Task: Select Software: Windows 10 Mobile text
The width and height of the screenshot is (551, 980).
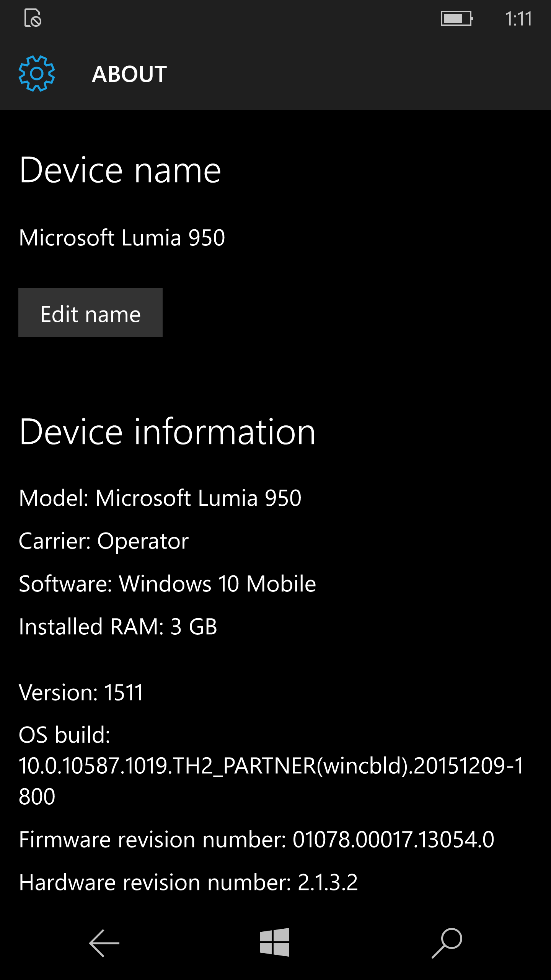Action: [x=167, y=584]
